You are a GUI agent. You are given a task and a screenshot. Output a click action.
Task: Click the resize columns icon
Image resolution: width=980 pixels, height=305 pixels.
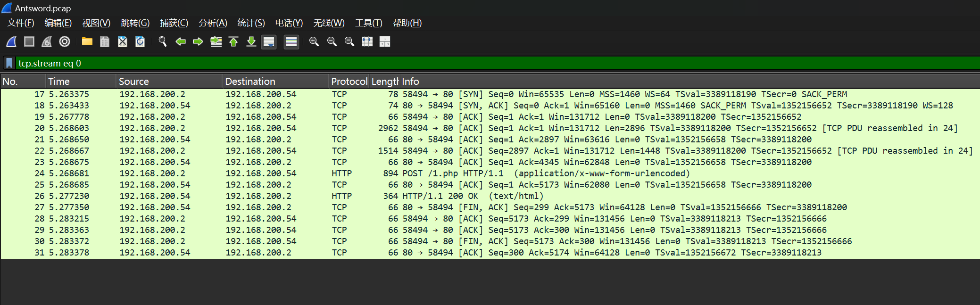[367, 42]
